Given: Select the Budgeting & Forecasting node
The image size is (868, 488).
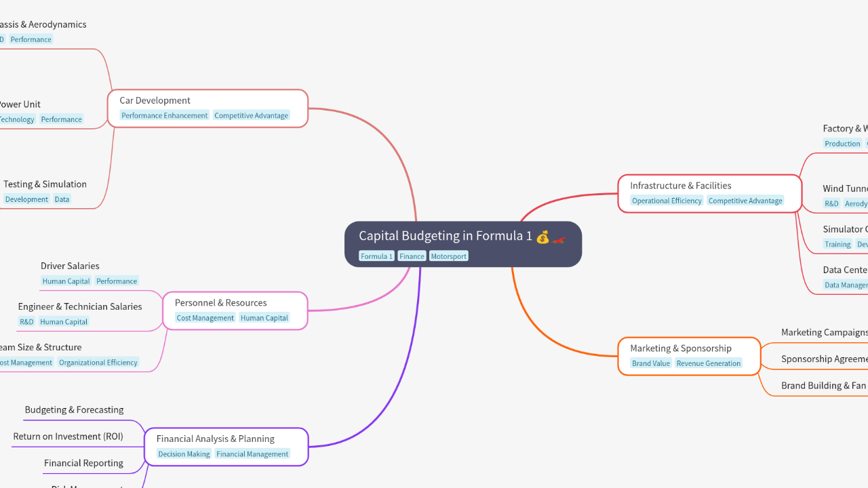Looking at the screenshot, I should click(x=74, y=410).
